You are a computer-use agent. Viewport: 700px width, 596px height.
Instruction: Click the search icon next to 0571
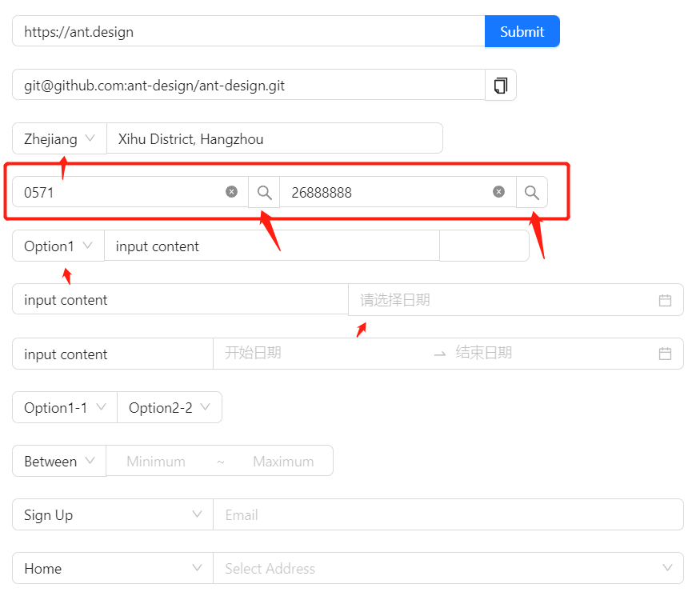pyautogui.click(x=264, y=193)
